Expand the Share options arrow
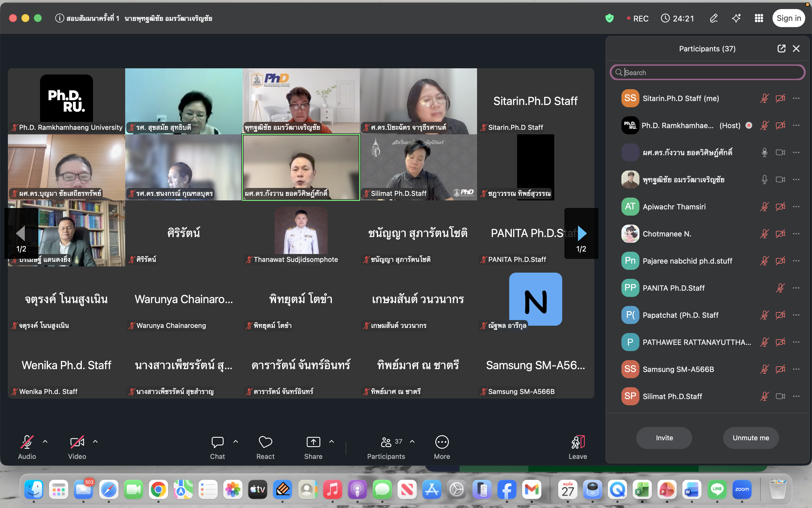The height and width of the screenshot is (508, 812). [x=332, y=441]
